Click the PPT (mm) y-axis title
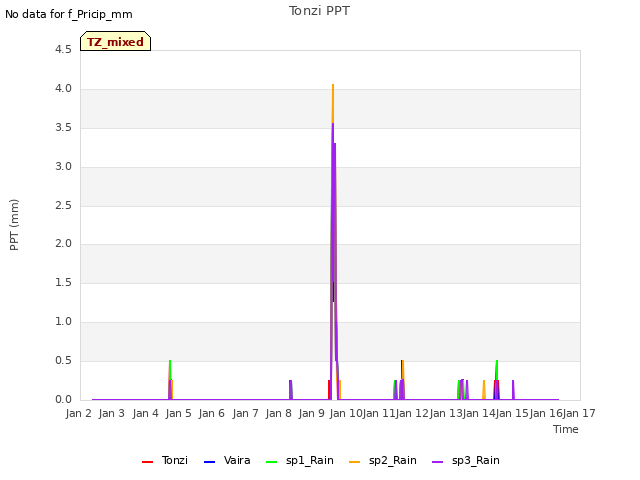 tap(14, 224)
